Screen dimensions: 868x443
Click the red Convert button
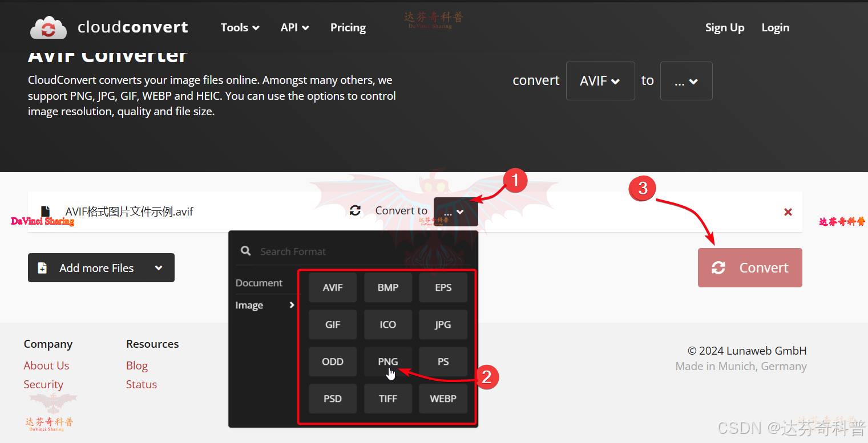(750, 267)
